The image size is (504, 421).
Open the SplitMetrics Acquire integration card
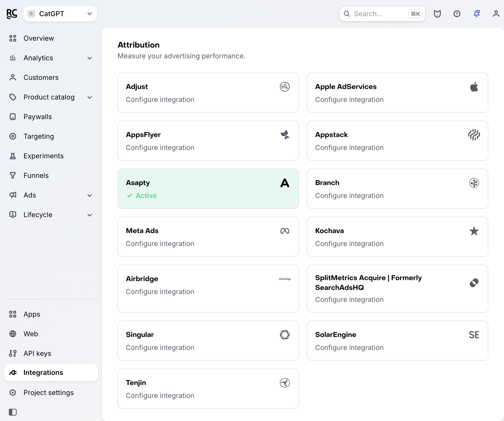coord(397,289)
